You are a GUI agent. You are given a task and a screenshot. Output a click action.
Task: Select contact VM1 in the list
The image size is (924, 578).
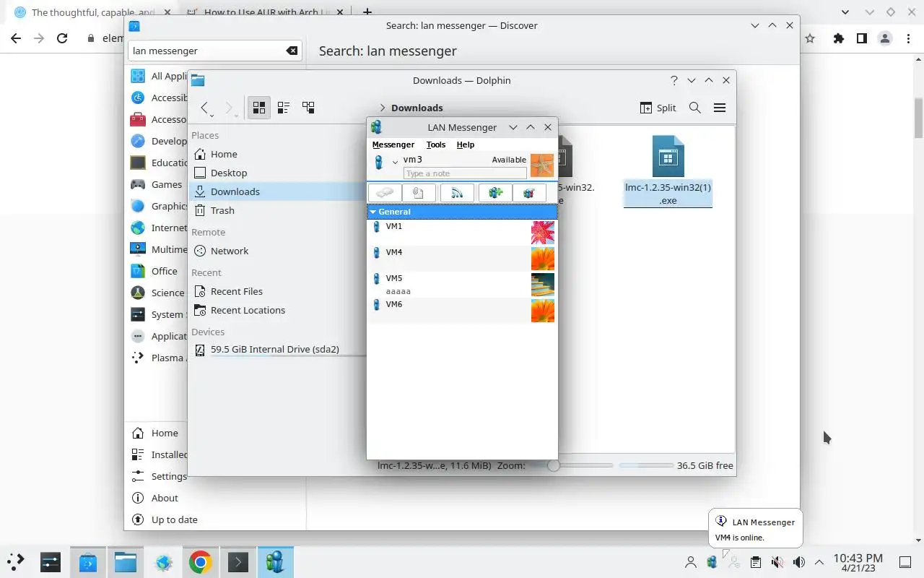point(462,233)
